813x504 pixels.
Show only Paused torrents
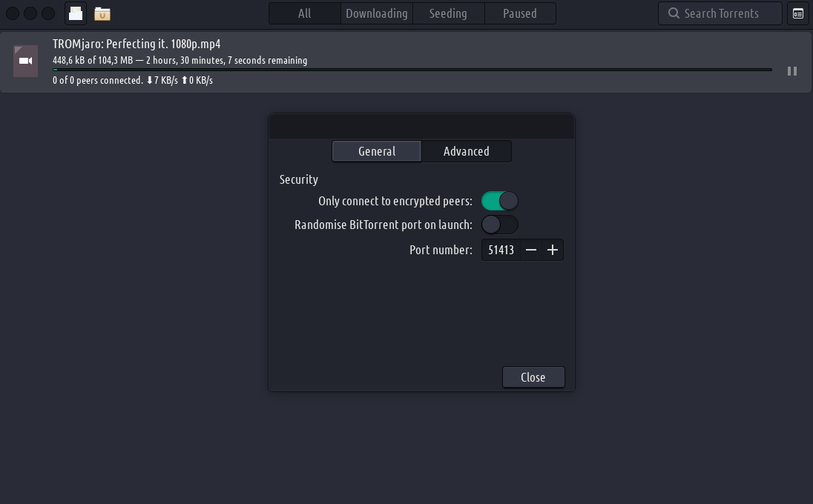click(x=519, y=13)
